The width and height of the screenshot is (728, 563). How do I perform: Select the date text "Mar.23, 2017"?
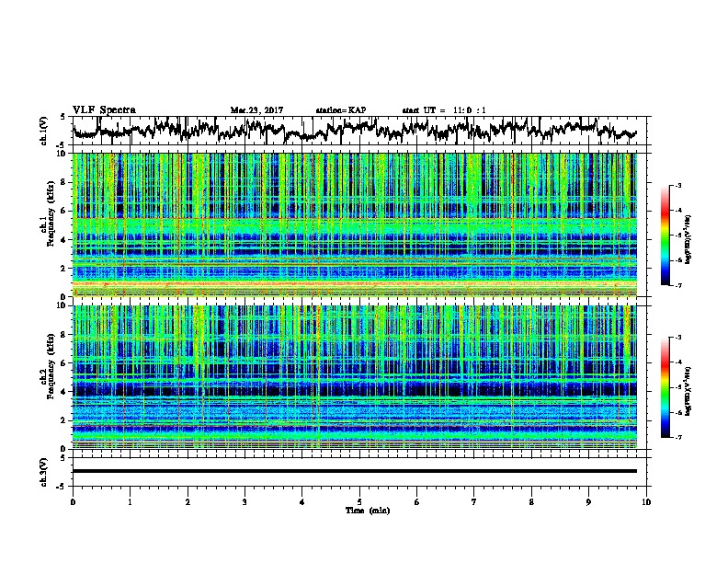256,110
